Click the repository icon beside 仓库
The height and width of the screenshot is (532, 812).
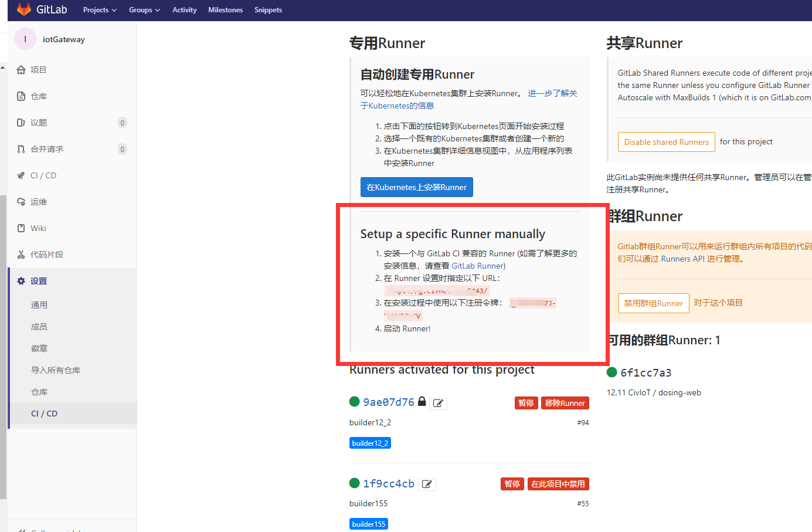pos(21,96)
